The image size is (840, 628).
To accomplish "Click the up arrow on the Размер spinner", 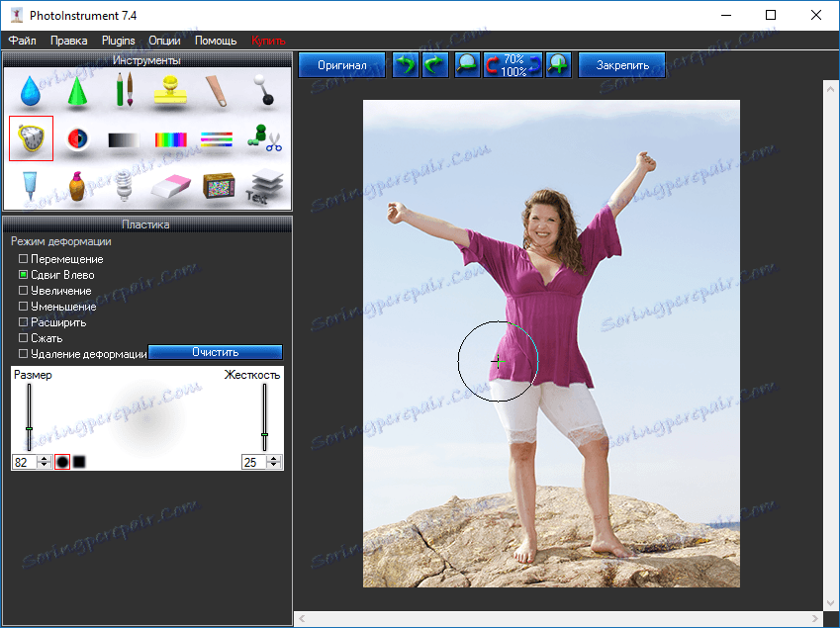I will pos(45,457).
